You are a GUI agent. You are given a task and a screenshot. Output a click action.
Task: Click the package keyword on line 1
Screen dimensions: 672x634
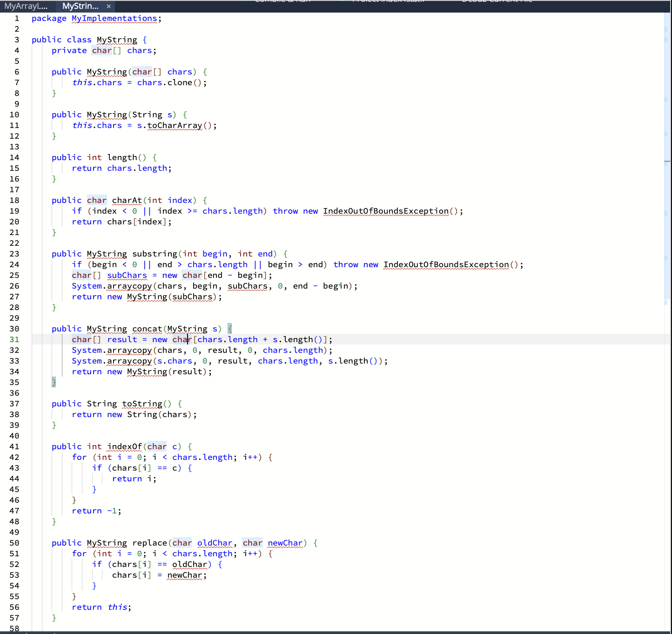[x=49, y=18]
